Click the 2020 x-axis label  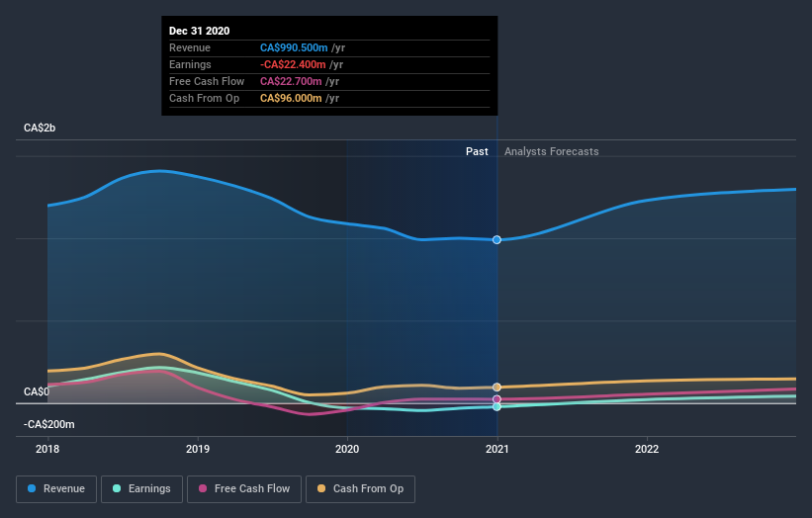[x=347, y=449]
